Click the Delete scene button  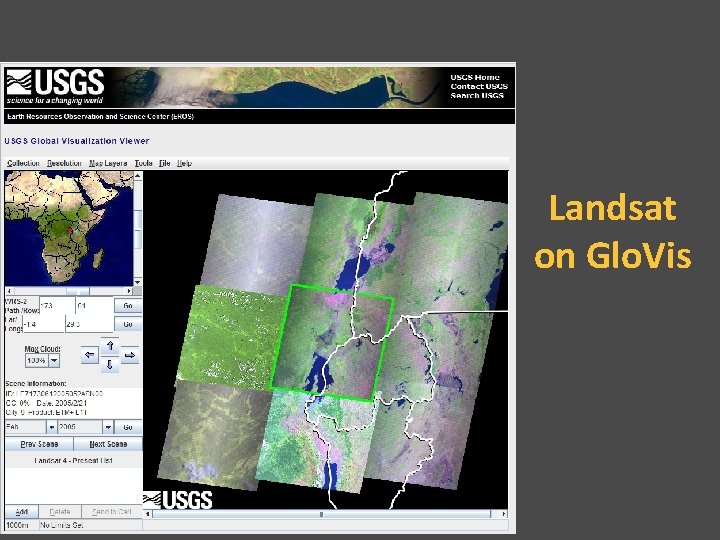click(x=60, y=512)
